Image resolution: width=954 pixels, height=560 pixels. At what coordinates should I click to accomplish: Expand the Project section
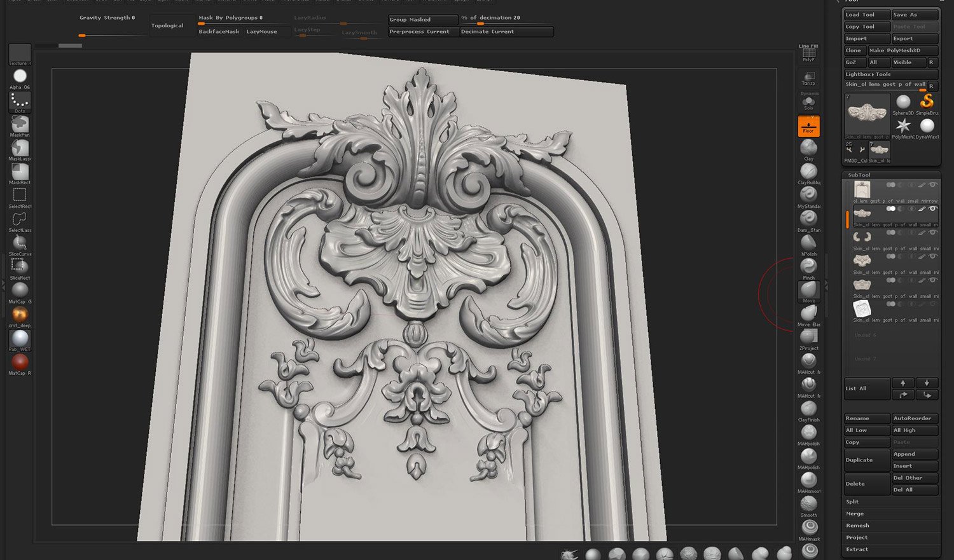(x=857, y=537)
